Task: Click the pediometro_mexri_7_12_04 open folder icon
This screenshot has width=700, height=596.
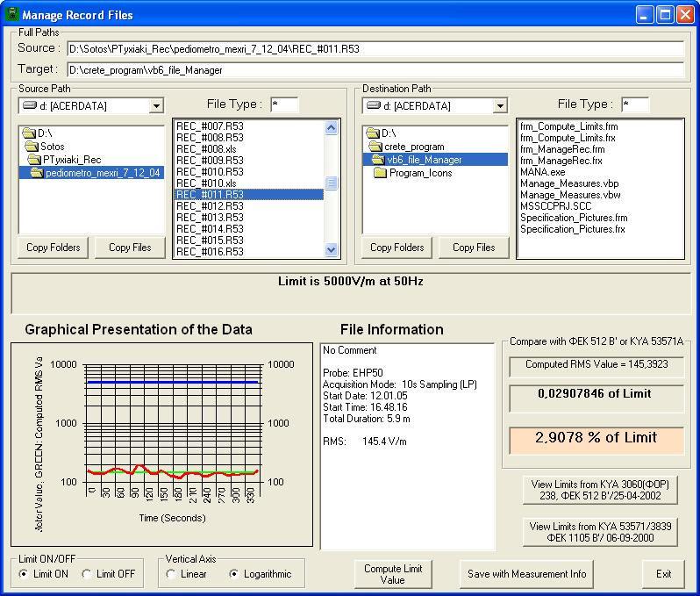Action: [37, 173]
